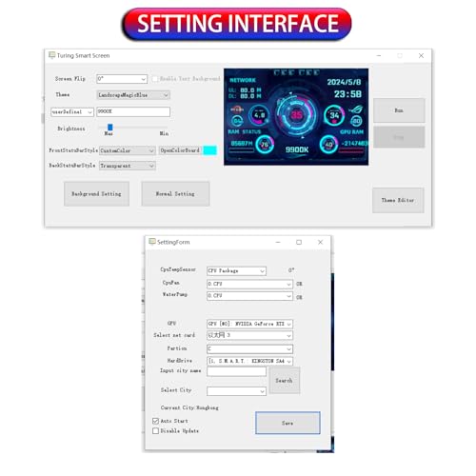Click the Theme Editor button
Viewport: 476px width, 476px height.
pyautogui.click(x=398, y=200)
